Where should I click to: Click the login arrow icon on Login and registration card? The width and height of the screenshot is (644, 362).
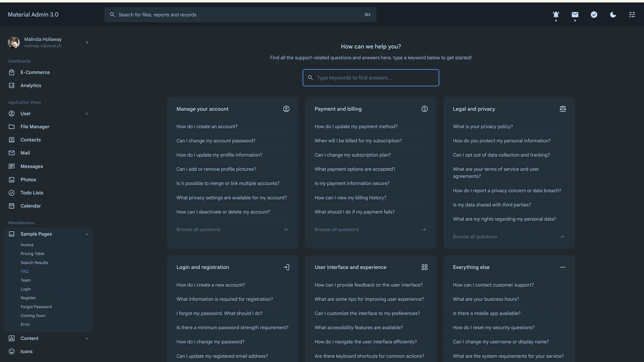point(286,267)
